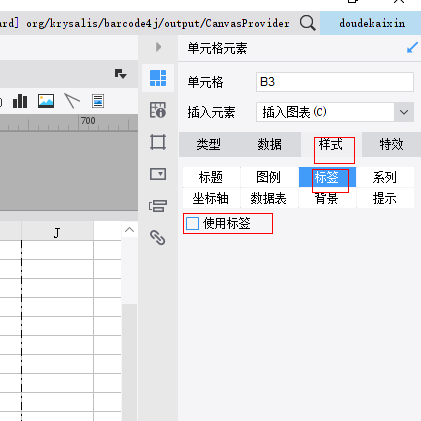Enable the 使用标签 checkbox
The height and width of the screenshot is (421, 421).
pos(192,223)
